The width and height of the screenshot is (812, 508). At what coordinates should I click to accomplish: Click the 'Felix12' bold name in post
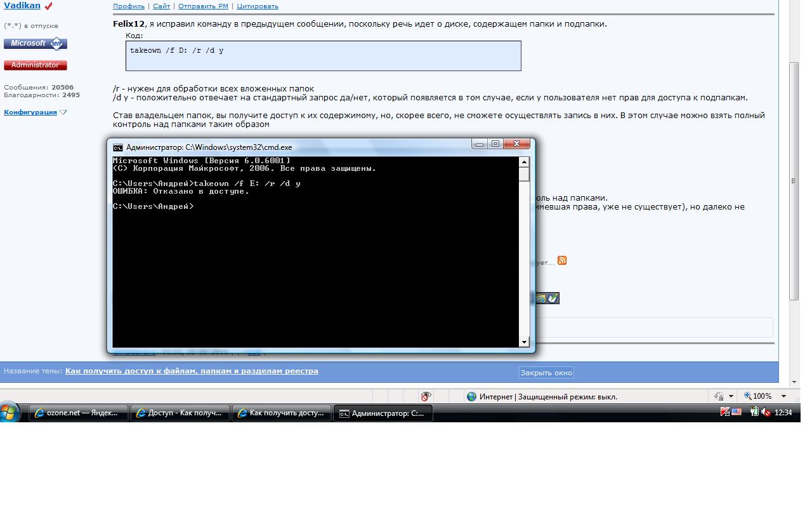pyautogui.click(x=129, y=24)
